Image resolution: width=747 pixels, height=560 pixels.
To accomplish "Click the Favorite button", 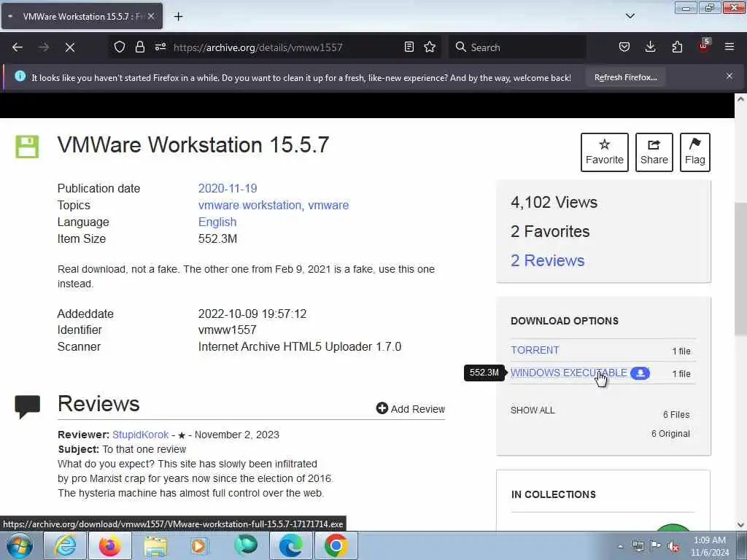I will click(605, 152).
